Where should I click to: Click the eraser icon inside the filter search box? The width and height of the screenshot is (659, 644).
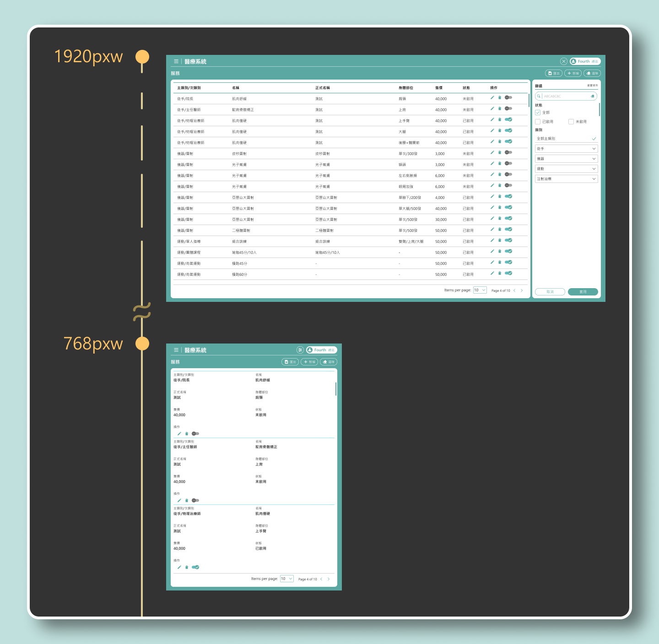click(593, 96)
